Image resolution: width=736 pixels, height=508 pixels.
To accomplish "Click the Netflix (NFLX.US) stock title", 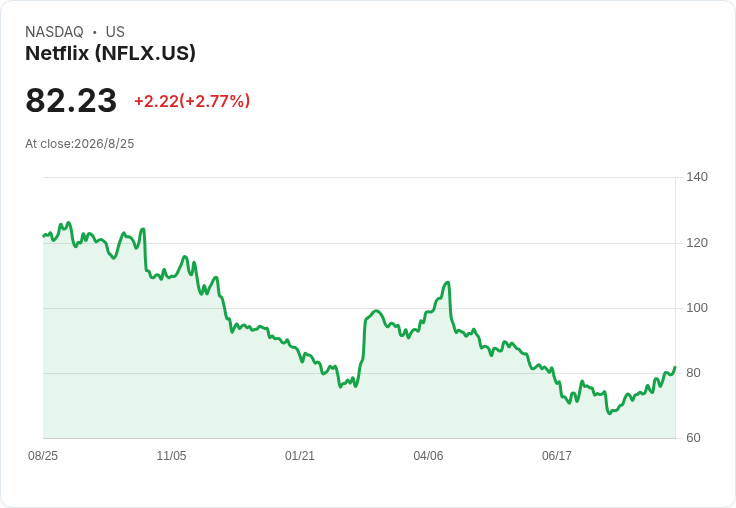I will point(110,53).
